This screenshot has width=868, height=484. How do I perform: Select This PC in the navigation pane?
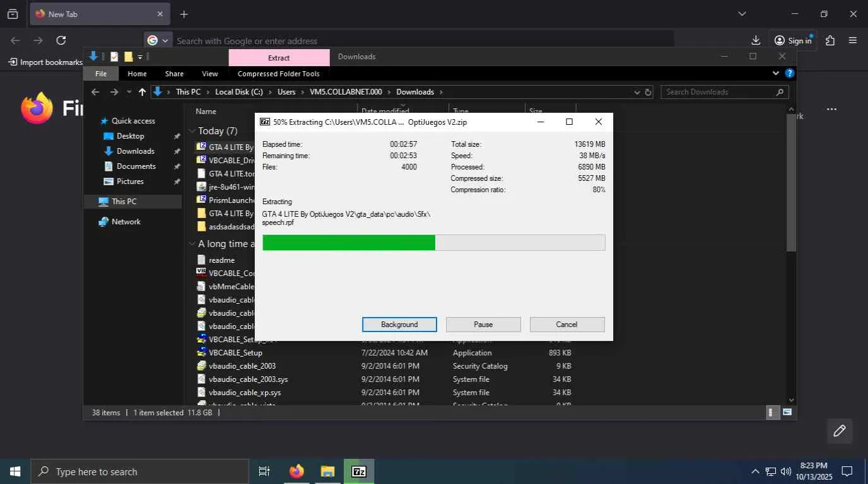pos(132,202)
